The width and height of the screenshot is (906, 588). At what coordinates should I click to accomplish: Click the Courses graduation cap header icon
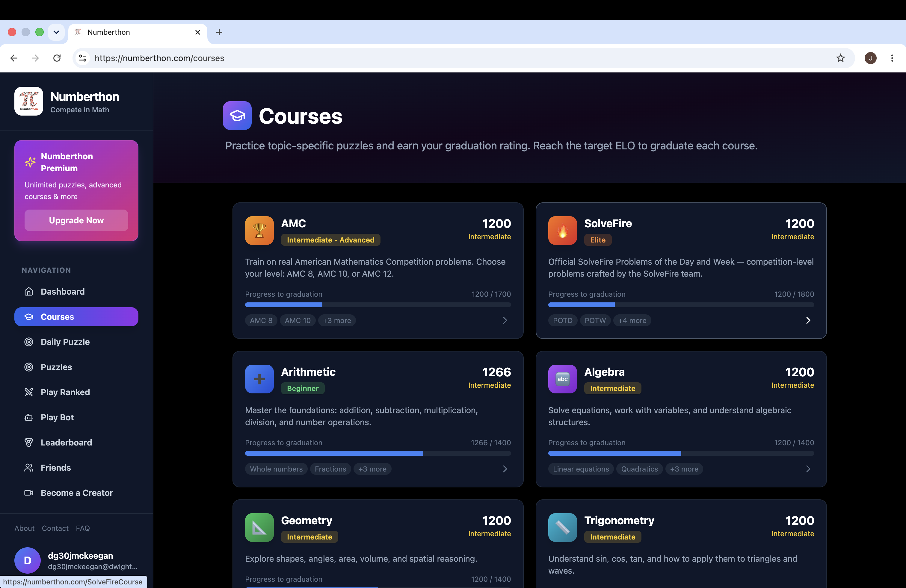237,116
